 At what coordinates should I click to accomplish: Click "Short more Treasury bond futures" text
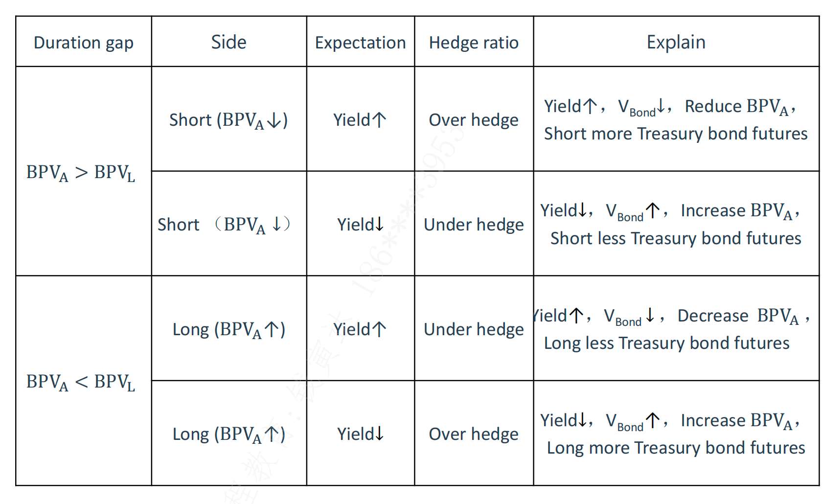[x=676, y=134]
